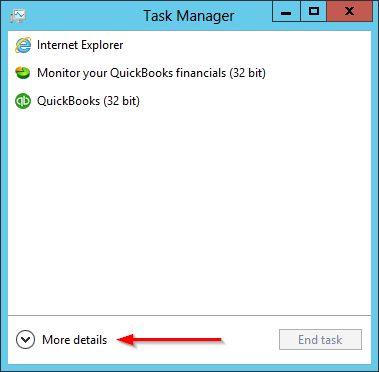Image resolution: width=379 pixels, height=372 pixels.
Task: Expand view with the circled chevron
Action: (x=25, y=340)
